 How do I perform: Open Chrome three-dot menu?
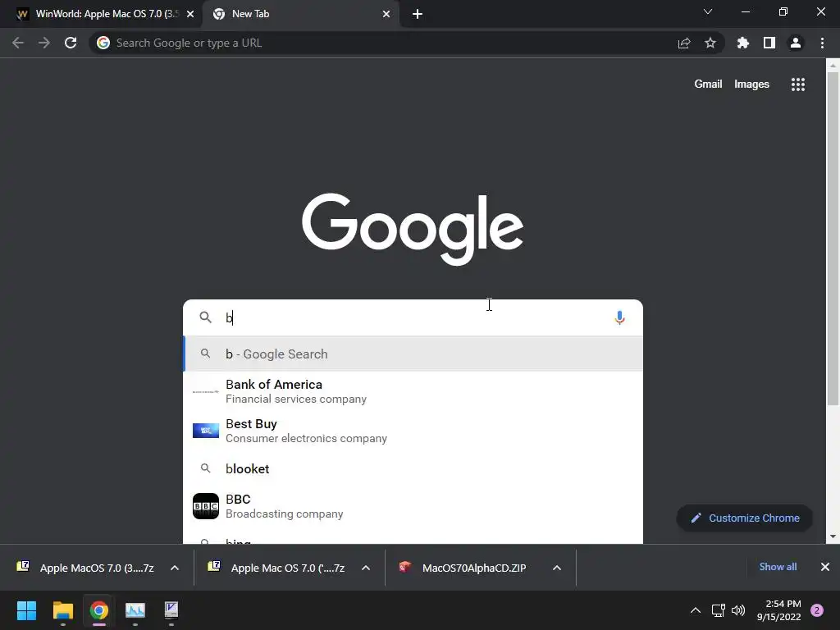pos(822,43)
